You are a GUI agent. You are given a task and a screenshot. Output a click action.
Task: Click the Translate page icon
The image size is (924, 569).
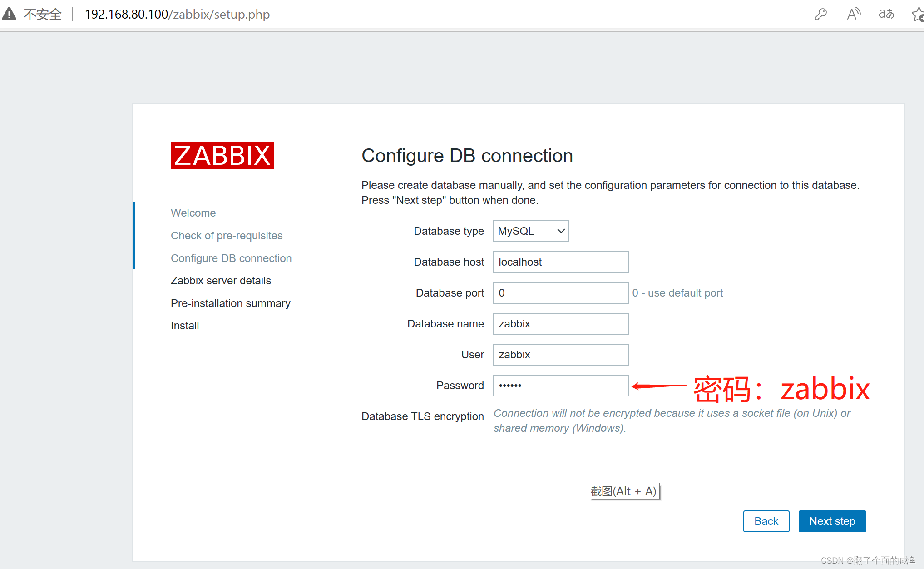(886, 14)
